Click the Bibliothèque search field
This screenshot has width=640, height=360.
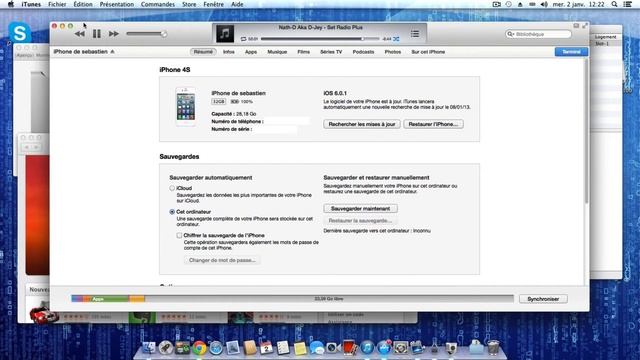click(538, 34)
